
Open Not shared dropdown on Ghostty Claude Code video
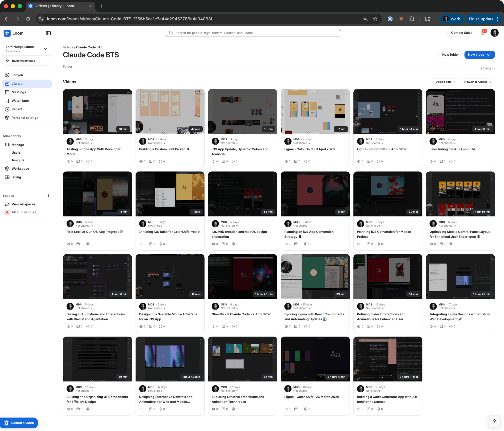[x=229, y=308]
